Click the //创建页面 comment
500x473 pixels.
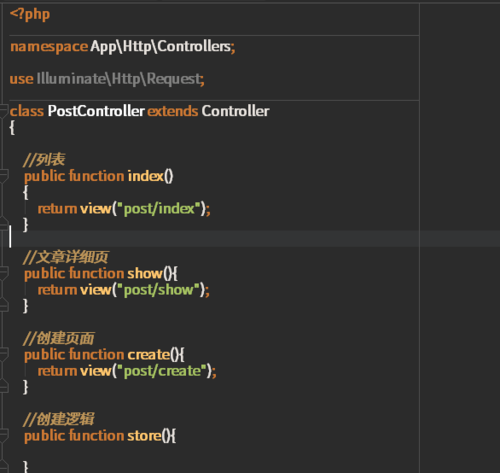(59, 338)
